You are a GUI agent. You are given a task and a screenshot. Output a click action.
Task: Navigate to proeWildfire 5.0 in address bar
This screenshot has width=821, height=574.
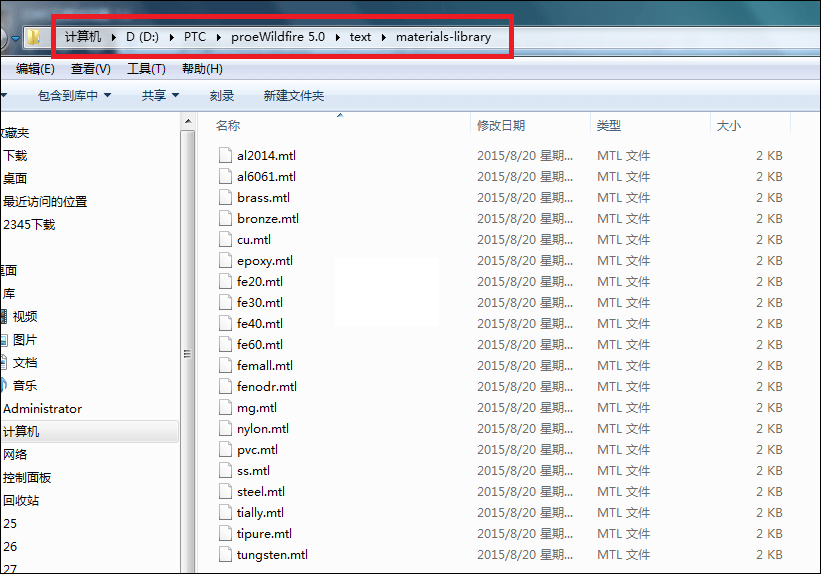click(x=278, y=37)
